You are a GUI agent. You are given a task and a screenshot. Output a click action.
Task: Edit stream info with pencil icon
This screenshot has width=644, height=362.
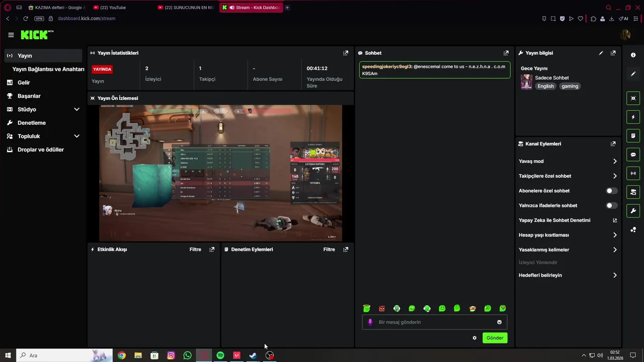[601, 53]
